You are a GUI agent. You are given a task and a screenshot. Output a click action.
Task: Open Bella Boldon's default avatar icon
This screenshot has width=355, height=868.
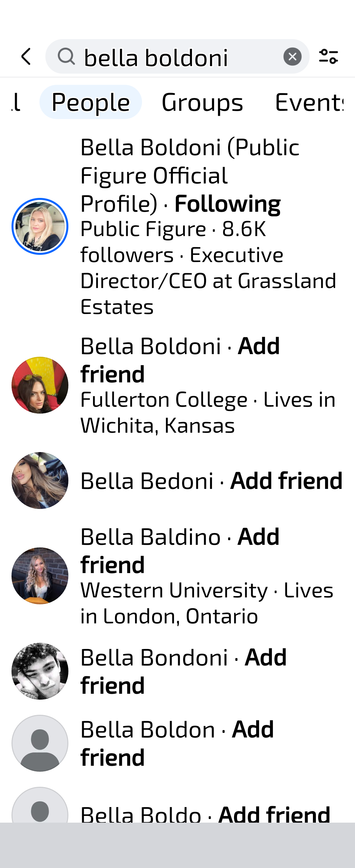click(40, 743)
